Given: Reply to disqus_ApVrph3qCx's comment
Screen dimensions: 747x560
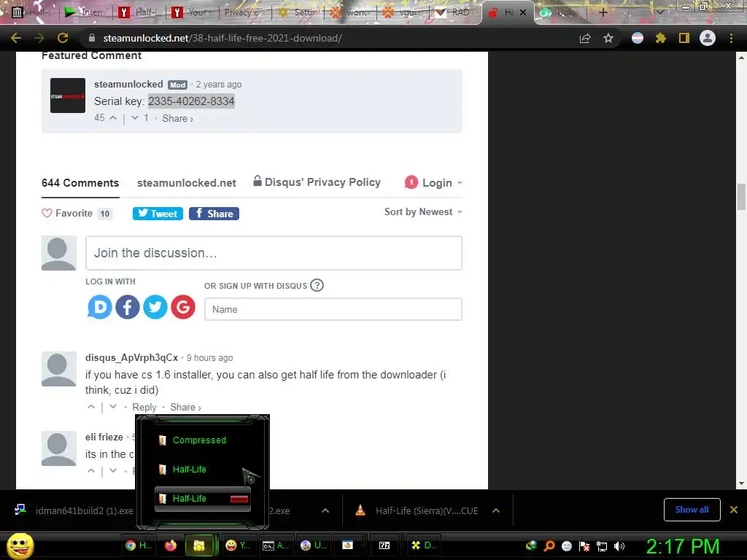Looking at the screenshot, I should pyautogui.click(x=144, y=407).
